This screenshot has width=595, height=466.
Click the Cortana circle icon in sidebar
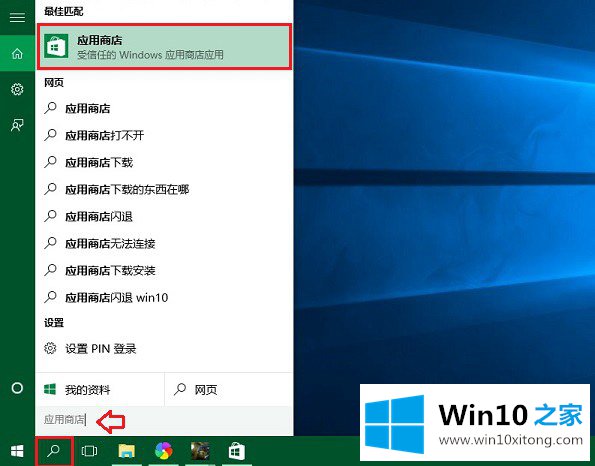pyautogui.click(x=17, y=388)
